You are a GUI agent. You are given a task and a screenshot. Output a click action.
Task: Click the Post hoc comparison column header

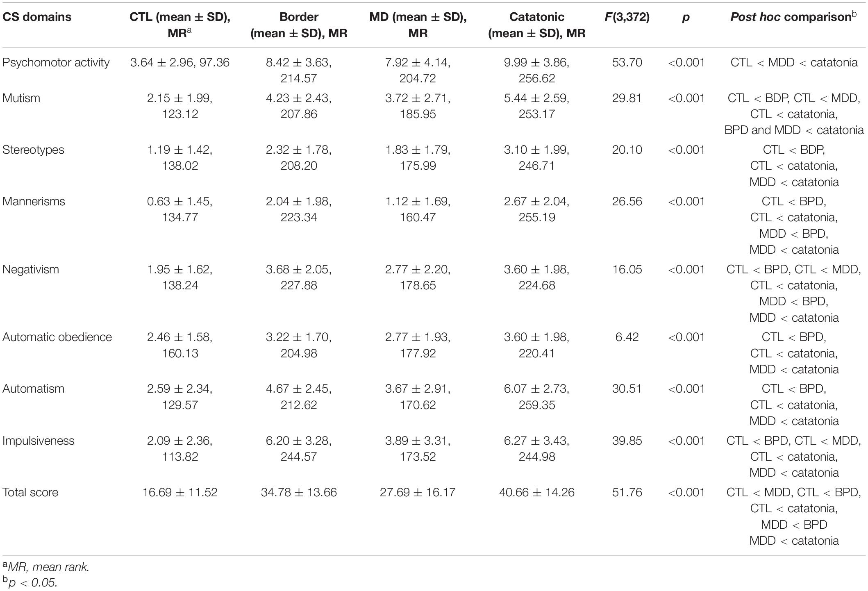(x=793, y=17)
